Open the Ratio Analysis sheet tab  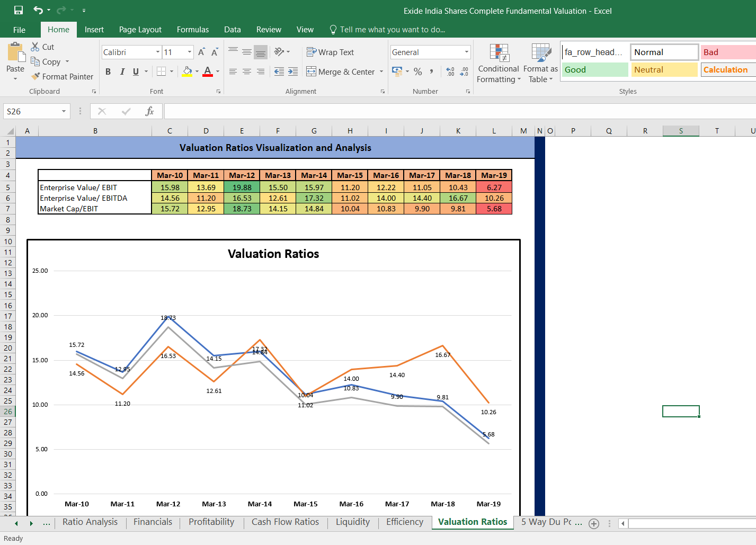(x=90, y=522)
